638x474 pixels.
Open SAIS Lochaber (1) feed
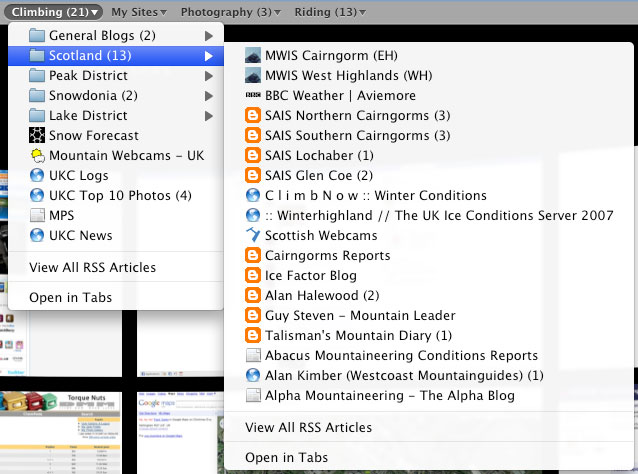[429, 155]
